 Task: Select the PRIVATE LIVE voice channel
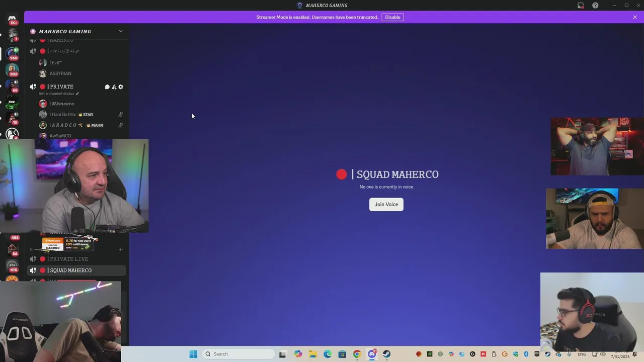tap(76, 259)
